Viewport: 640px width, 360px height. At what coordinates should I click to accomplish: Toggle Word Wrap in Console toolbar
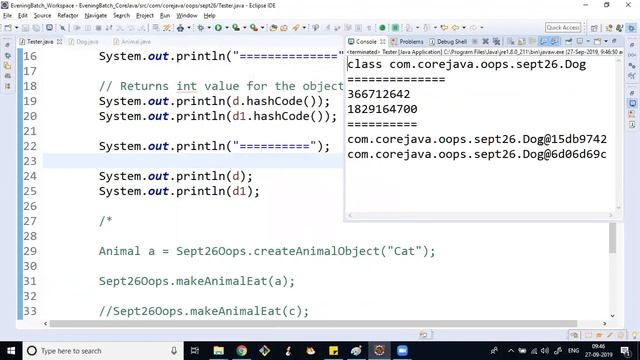click(x=532, y=41)
